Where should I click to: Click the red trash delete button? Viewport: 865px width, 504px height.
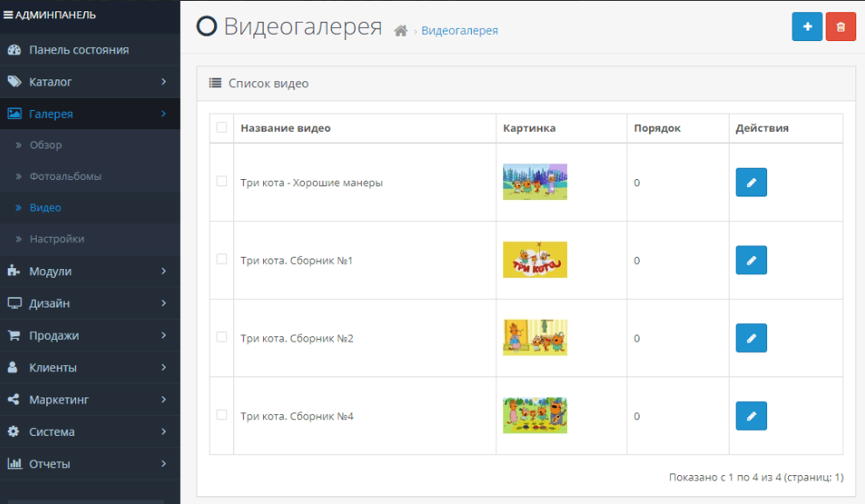click(x=841, y=27)
